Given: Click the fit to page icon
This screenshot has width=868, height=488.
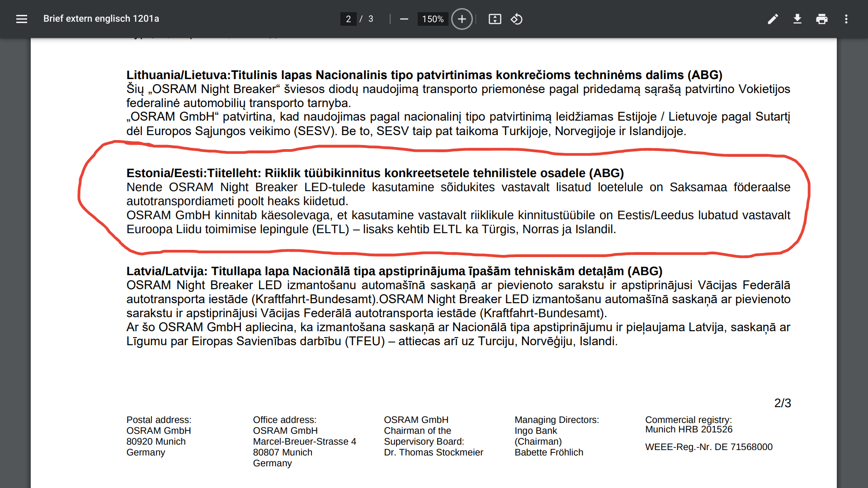Looking at the screenshot, I should coord(495,19).
